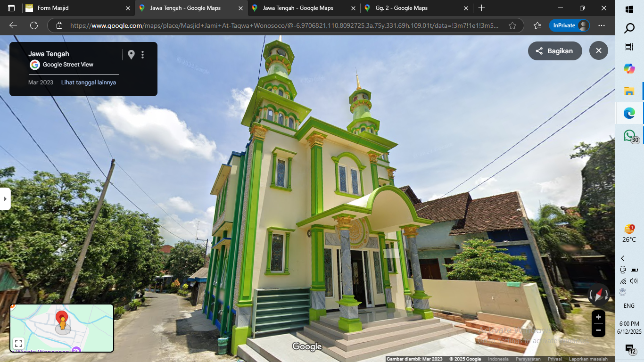This screenshot has width=644, height=362.
Task: Switch to the Gg. 2 - Google Maps tab
Action: [x=416, y=8]
